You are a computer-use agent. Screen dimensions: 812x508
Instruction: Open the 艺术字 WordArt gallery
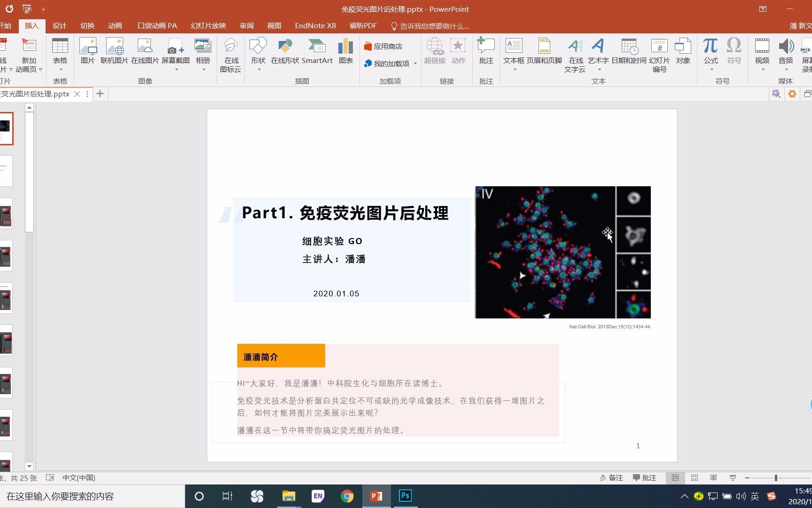[x=598, y=51]
